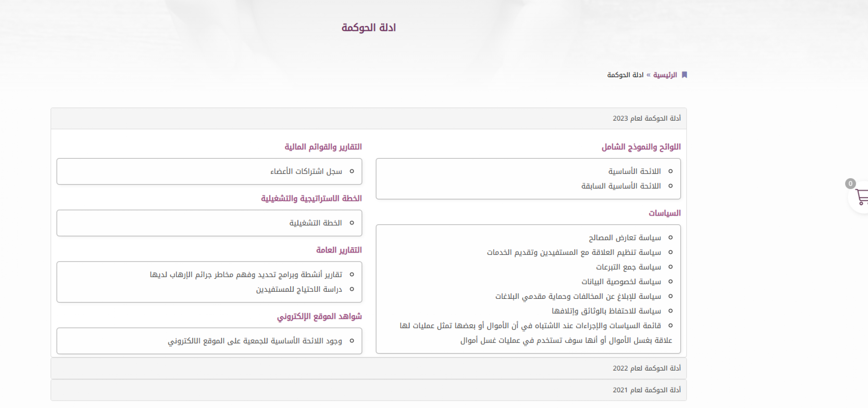This screenshot has height=408, width=868.
Task: Click the السياسات section heading
Action: pos(664,213)
